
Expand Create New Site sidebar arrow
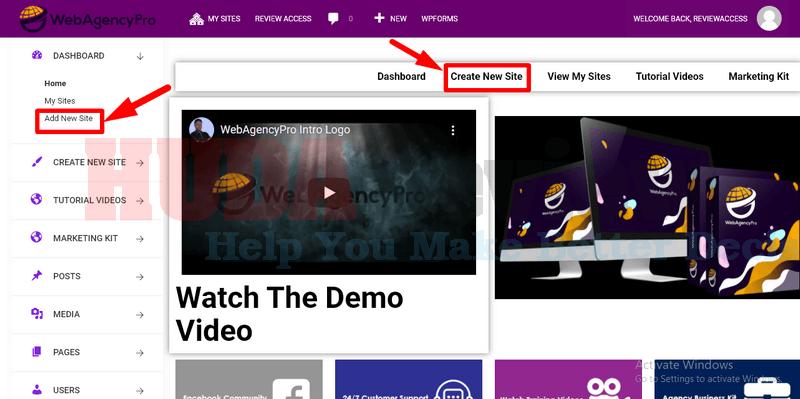click(140, 163)
